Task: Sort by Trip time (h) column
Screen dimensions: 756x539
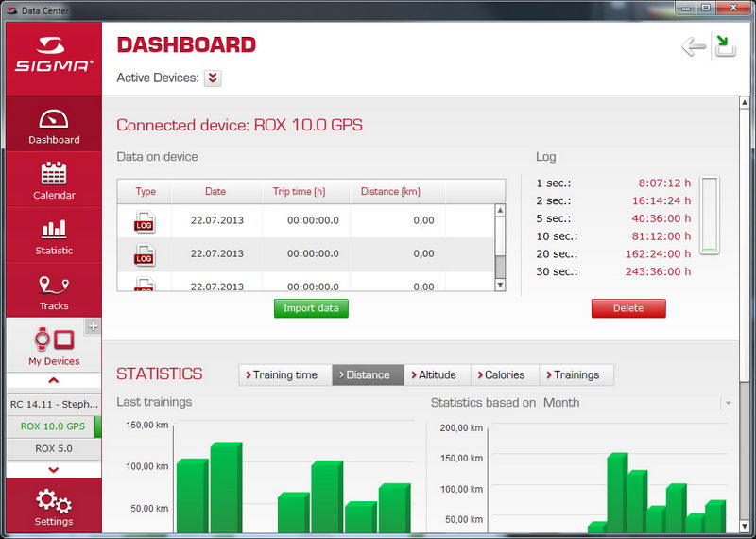Action: point(305,192)
